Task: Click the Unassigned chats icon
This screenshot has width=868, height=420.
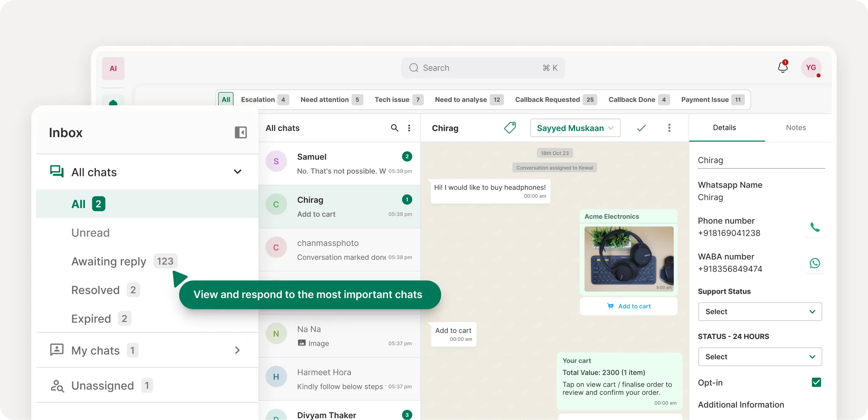Action: coord(57,385)
